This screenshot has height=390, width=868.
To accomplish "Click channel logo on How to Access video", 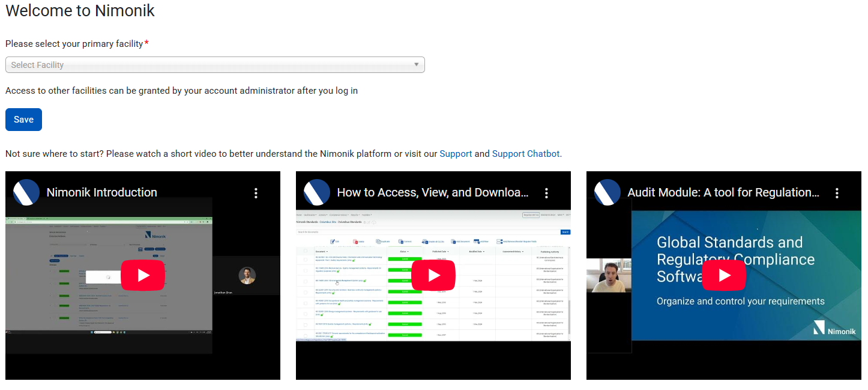I will pos(317,192).
